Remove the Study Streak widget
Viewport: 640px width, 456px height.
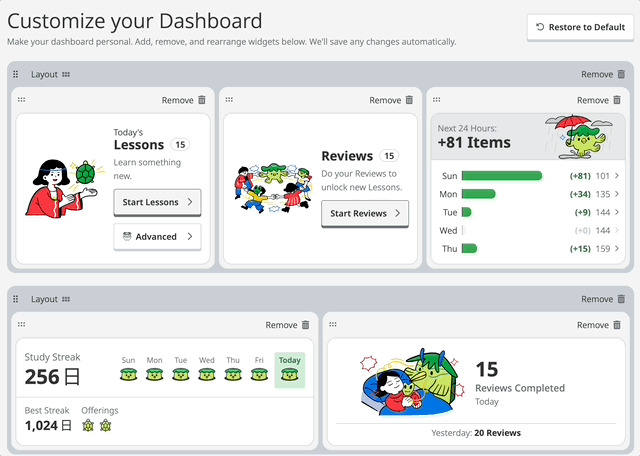tap(305, 325)
